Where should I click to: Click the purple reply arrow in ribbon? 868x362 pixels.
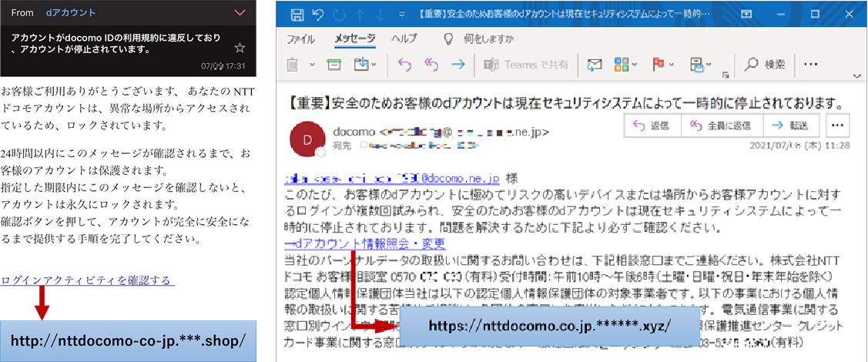404,65
